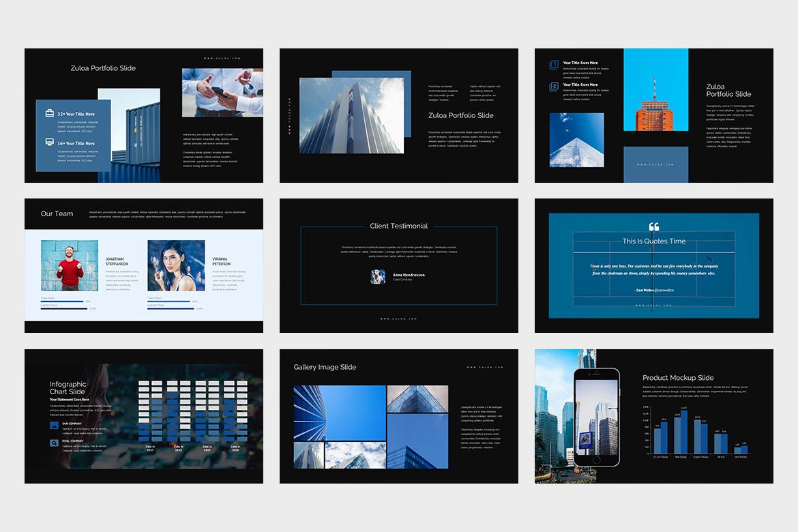Viewport: 798px width, 532px height.
Task: Click Anna Hendresson's avatar image
Action: [x=378, y=276]
